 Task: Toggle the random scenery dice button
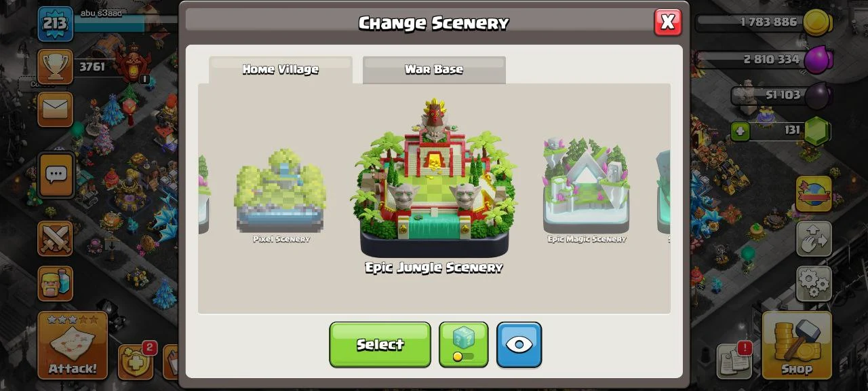(463, 345)
